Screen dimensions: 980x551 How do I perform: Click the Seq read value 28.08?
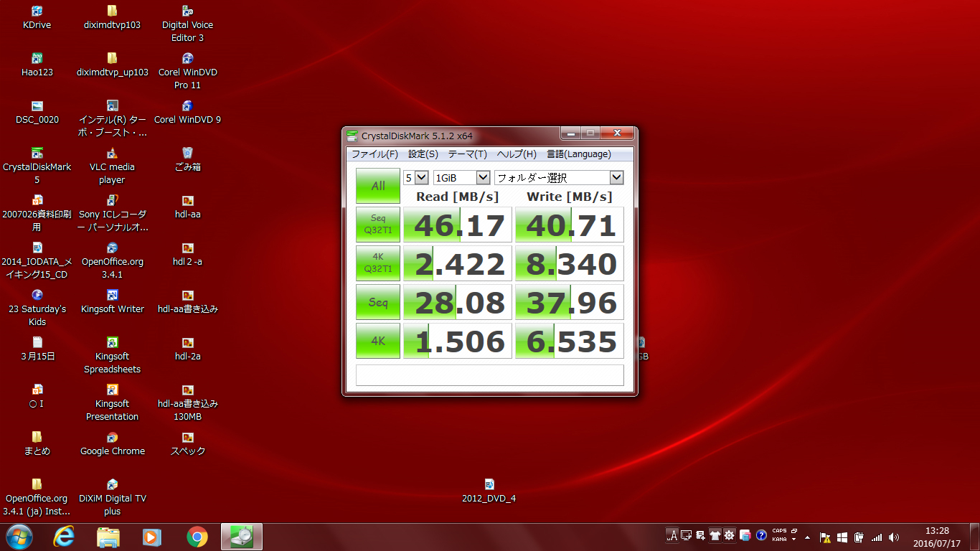458,302
